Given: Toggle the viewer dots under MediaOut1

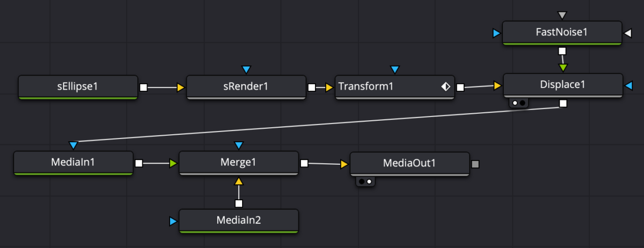Looking at the screenshot, I should 365,181.
